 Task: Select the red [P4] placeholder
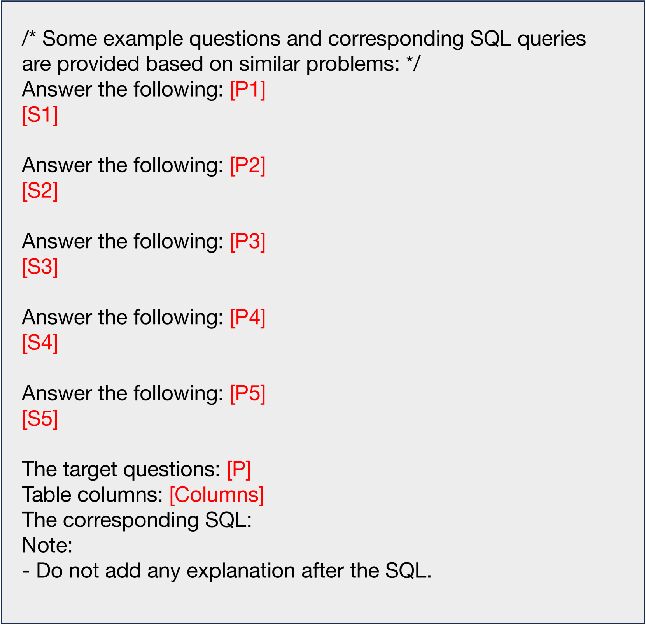pyautogui.click(x=248, y=317)
